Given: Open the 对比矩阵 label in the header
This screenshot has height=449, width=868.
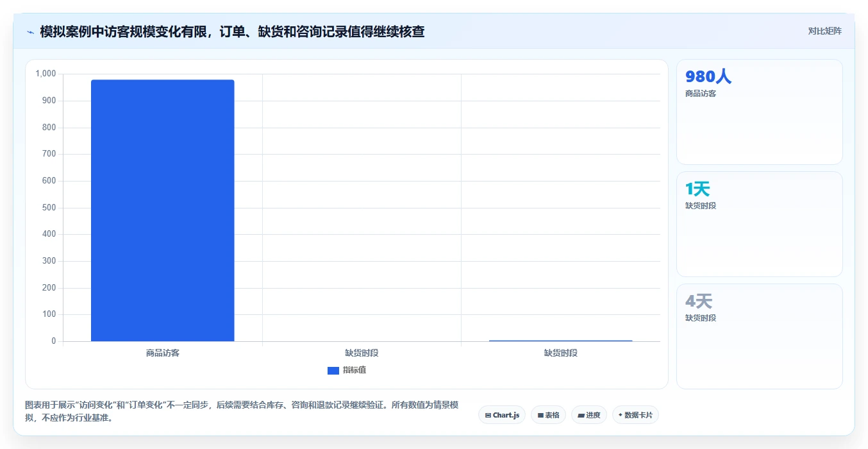Looking at the screenshot, I should click(x=824, y=31).
